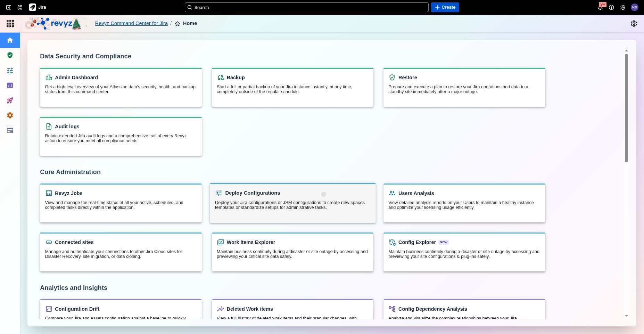The image size is (644, 334).
Task: Open Jira notifications bell
Action: tap(600, 7)
